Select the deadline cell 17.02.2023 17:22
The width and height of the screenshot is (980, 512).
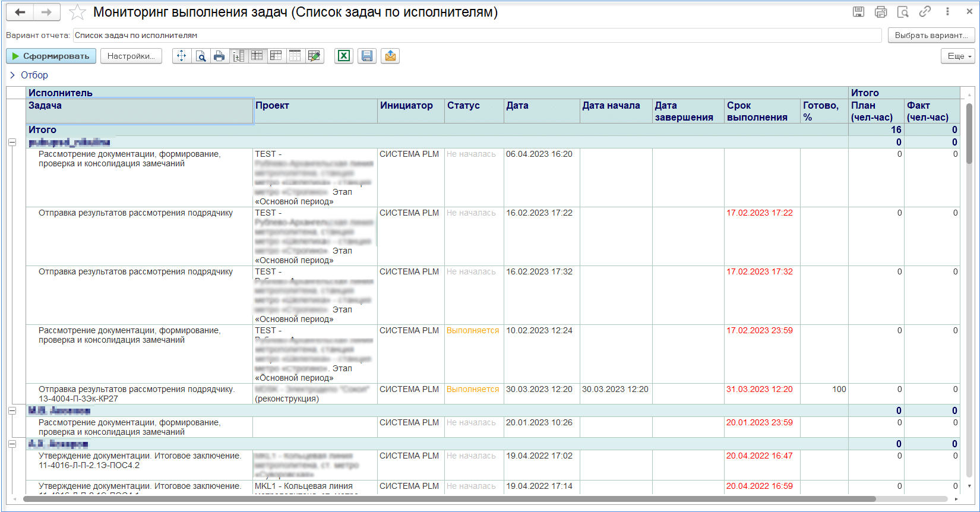click(x=762, y=236)
